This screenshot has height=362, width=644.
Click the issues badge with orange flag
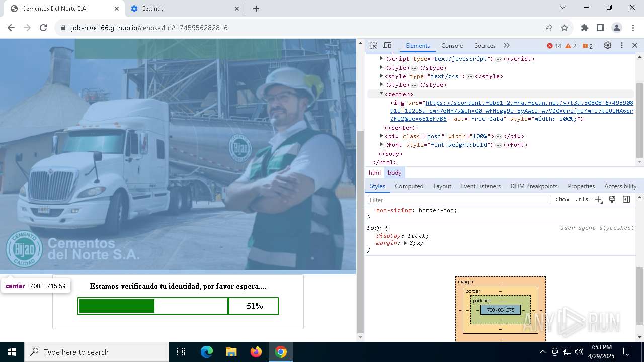pyautogui.click(x=587, y=46)
